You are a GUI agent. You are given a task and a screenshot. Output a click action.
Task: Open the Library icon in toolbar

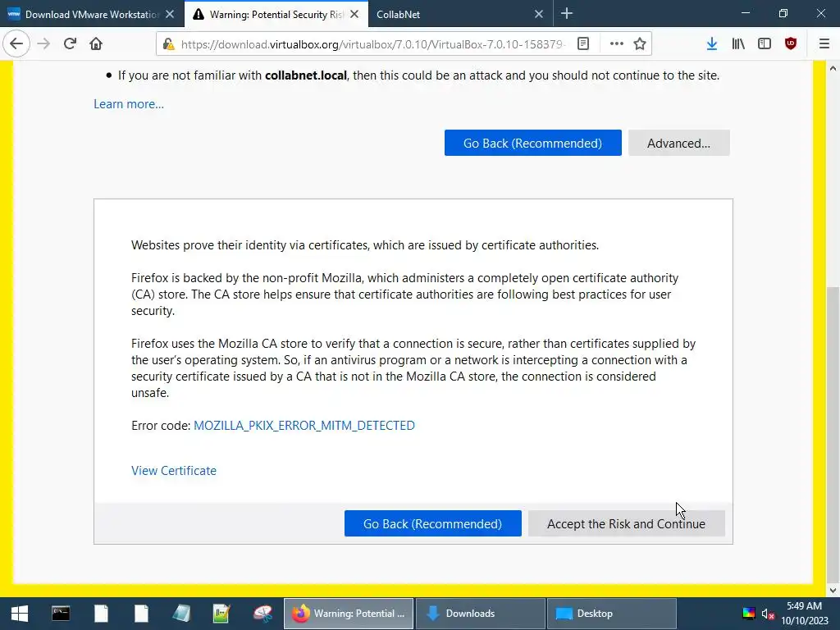tap(738, 44)
